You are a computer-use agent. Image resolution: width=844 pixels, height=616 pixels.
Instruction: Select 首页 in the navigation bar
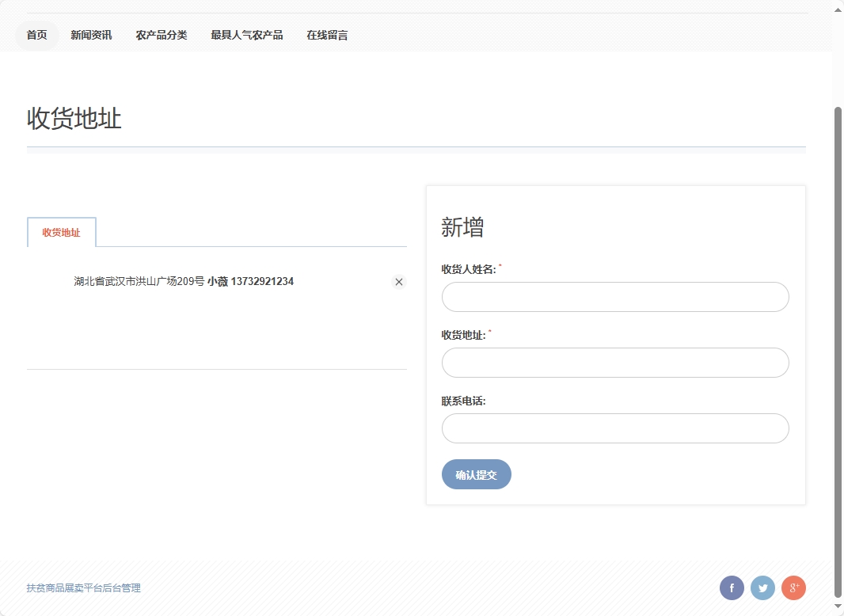pos(36,34)
